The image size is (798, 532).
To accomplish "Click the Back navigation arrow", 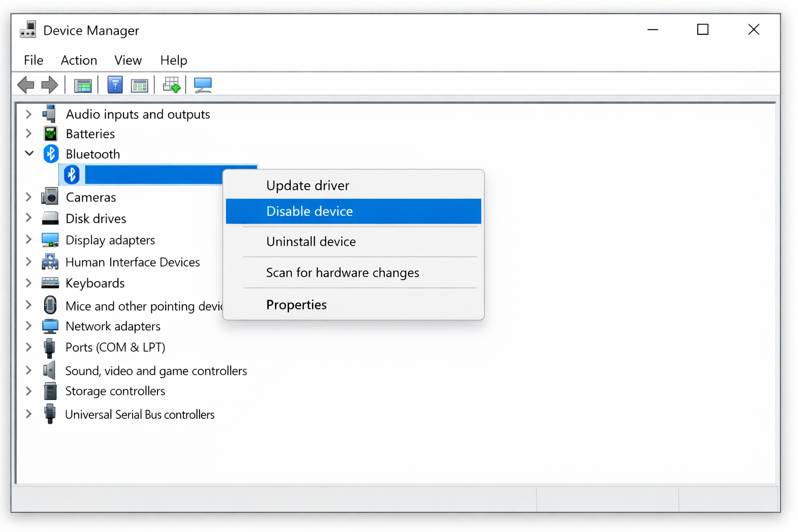I will coord(26,84).
